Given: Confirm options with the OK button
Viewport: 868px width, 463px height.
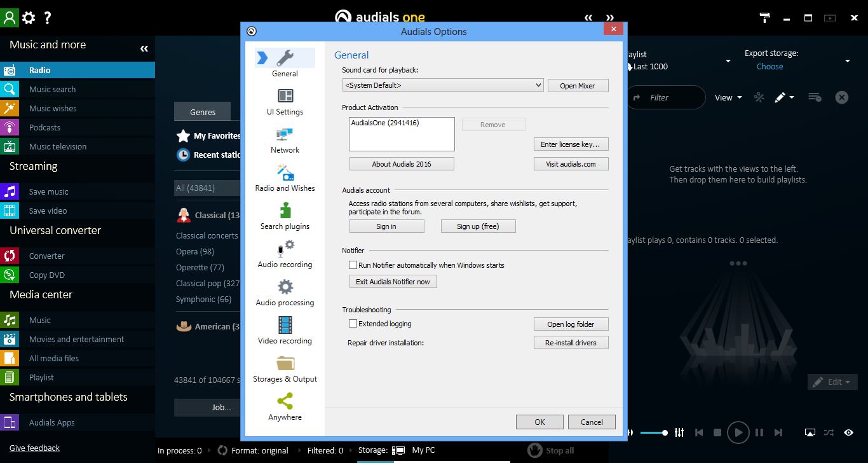Looking at the screenshot, I should pos(539,422).
